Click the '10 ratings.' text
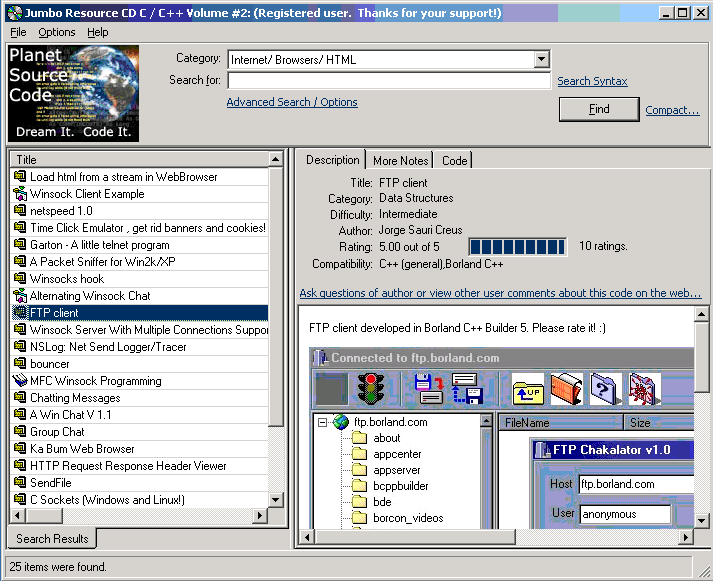The width and height of the screenshot is (713, 581). [x=603, y=246]
